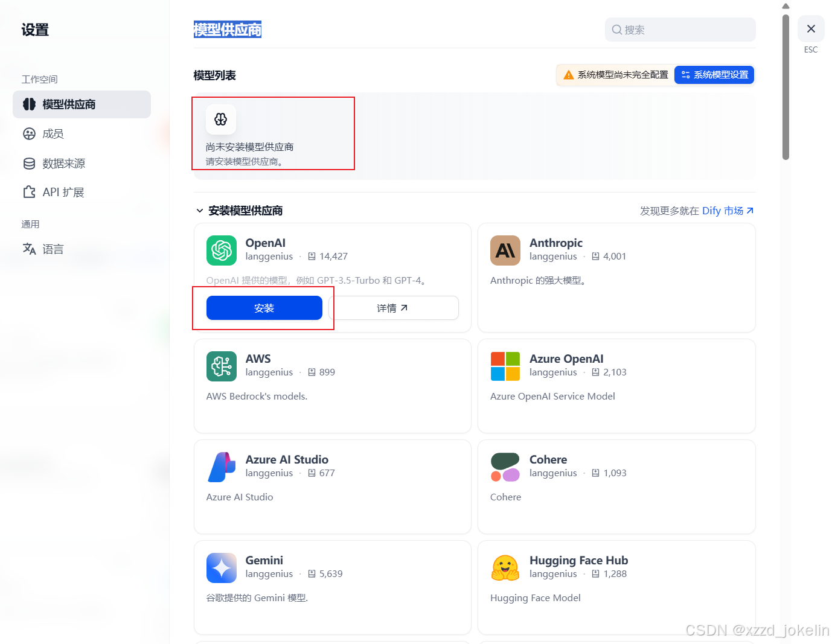Collapse the 安装模型供应商 section chevron
Viewport: 832px width, 644px height.
pos(199,211)
